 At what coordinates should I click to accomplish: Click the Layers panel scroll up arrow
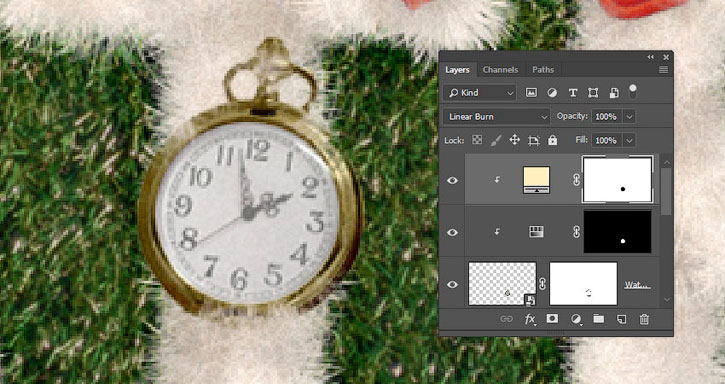click(666, 162)
